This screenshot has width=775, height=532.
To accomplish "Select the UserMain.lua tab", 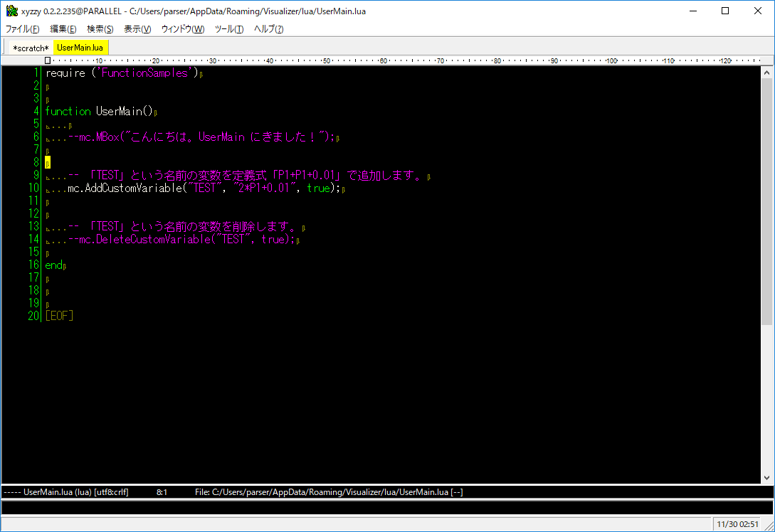I will [80, 48].
